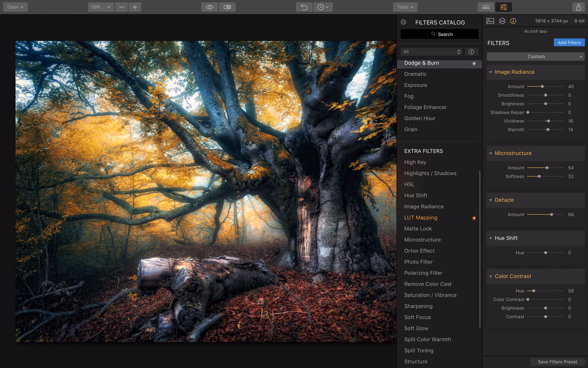Save the current filters as a preset
This screenshot has width=588, height=368.
558,362
